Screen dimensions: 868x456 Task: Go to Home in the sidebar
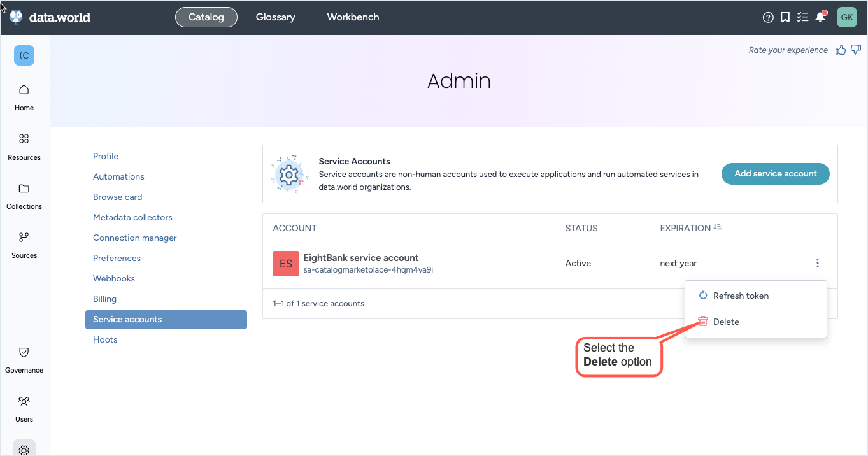pyautogui.click(x=24, y=97)
